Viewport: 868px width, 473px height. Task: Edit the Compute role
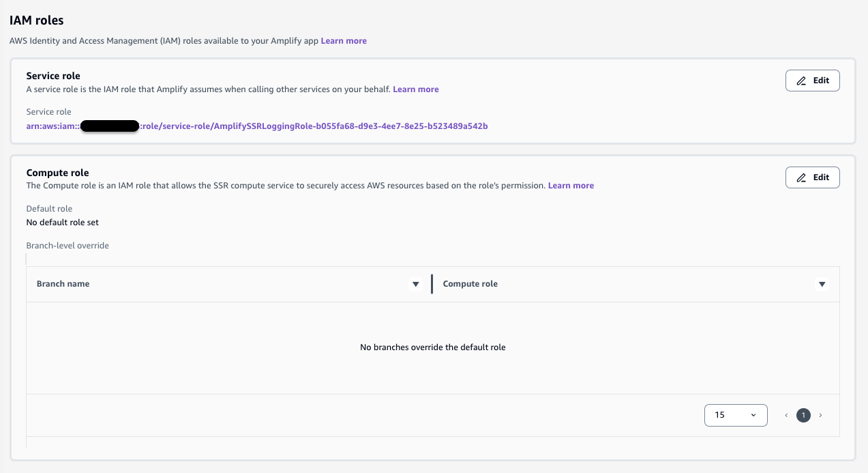(812, 177)
